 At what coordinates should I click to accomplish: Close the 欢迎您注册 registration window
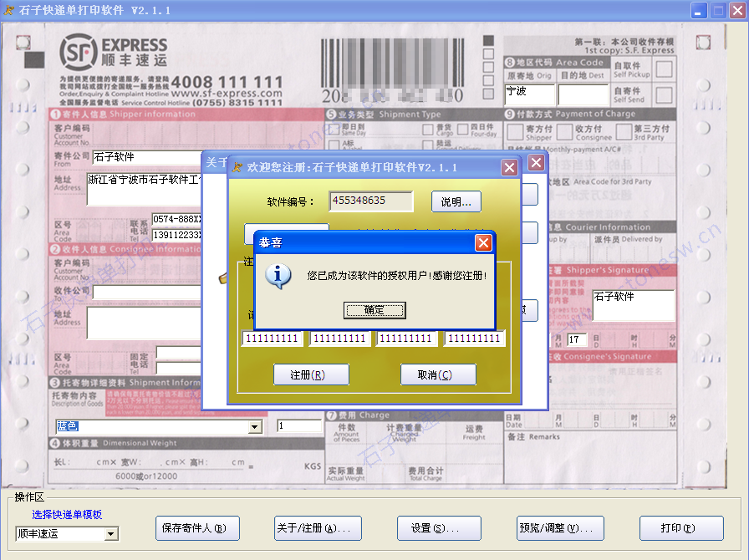pyautogui.click(x=510, y=168)
